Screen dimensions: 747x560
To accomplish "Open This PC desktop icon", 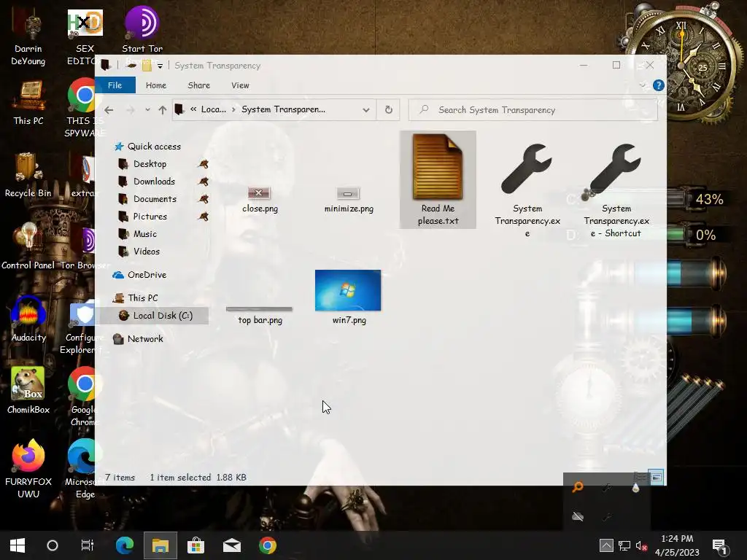I will point(28,102).
